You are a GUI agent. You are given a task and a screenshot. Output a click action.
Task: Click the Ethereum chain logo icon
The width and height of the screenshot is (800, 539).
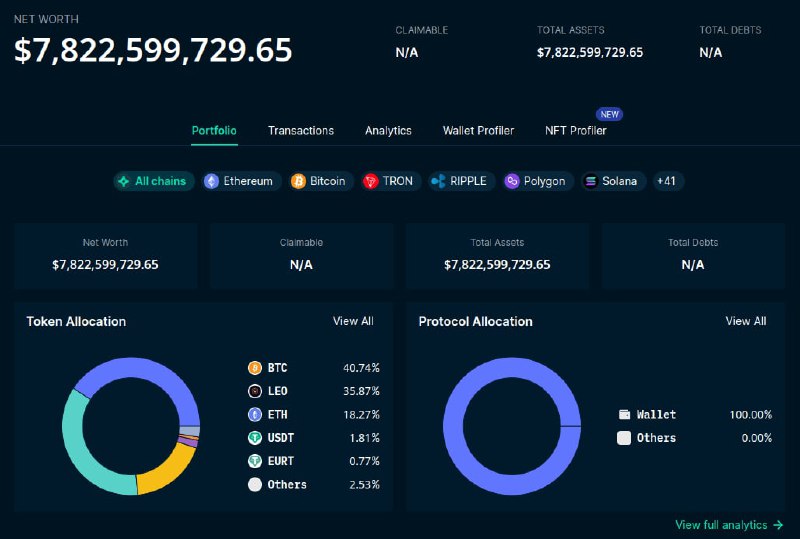click(x=211, y=181)
